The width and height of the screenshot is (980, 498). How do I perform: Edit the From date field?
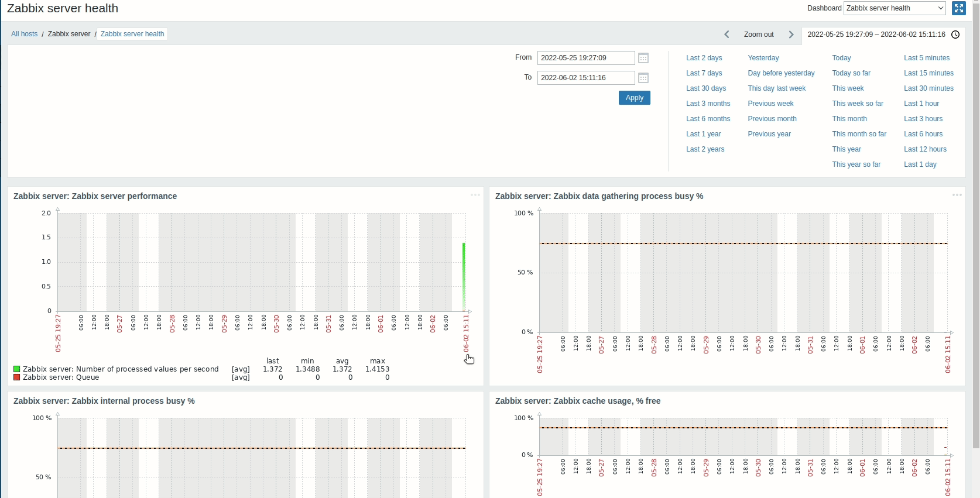coord(586,58)
